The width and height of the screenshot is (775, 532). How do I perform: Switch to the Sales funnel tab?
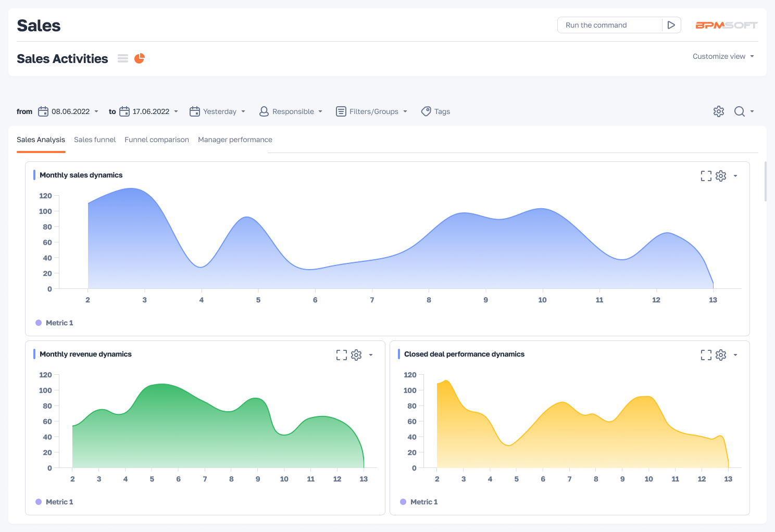[95, 140]
